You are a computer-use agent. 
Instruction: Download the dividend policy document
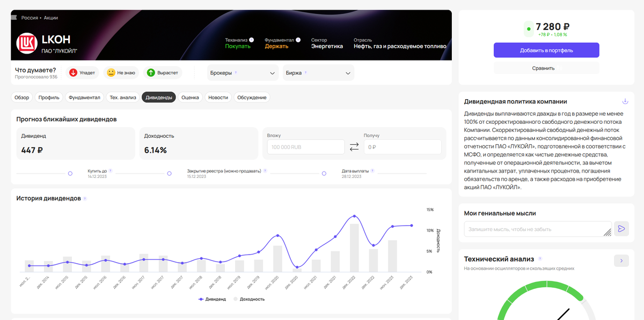(x=625, y=101)
